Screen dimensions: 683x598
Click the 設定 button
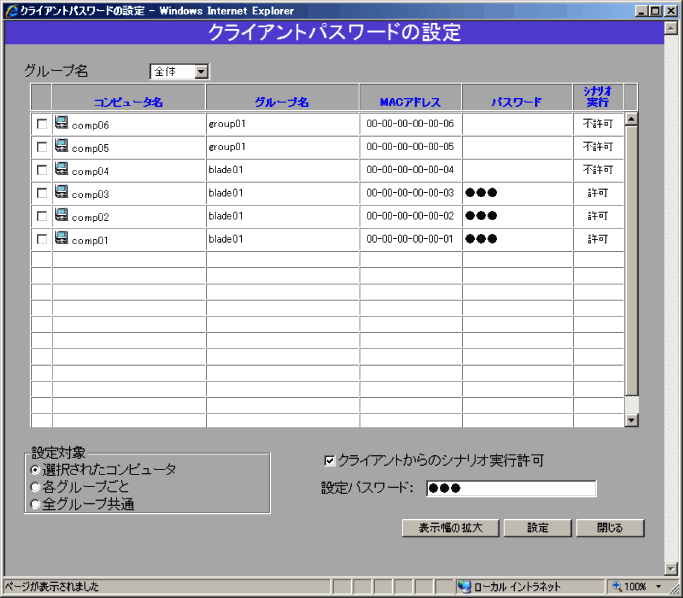tap(538, 528)
